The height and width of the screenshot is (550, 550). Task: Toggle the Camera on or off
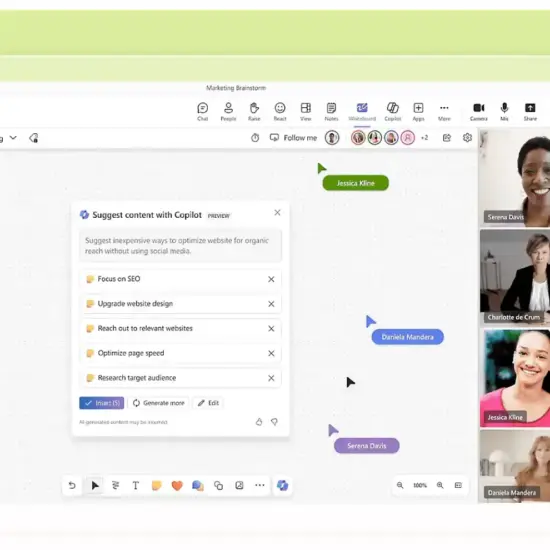479,112
